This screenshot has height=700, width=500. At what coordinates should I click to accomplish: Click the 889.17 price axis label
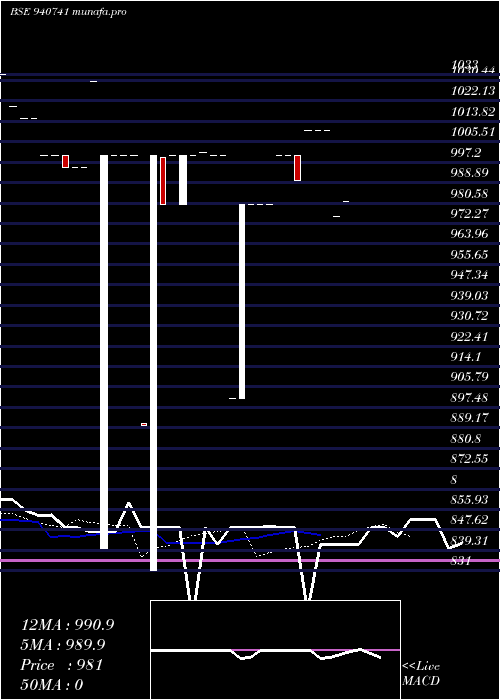[469, 418]
